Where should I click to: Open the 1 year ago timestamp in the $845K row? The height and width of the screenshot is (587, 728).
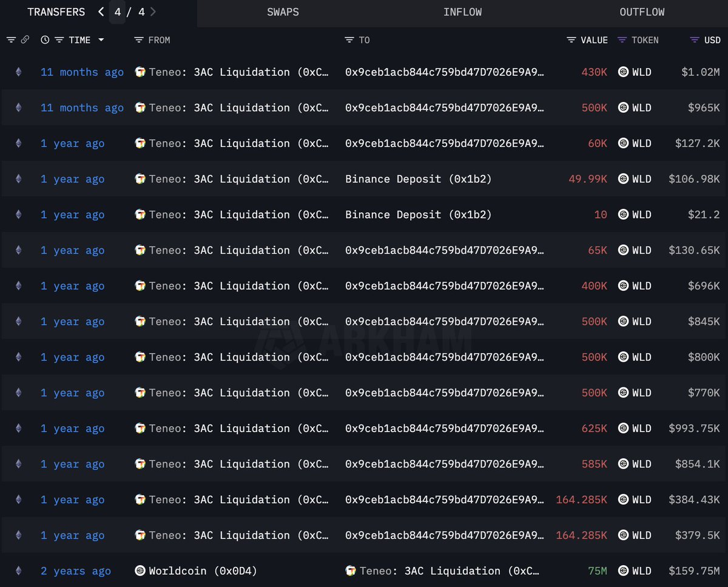pos(72,322)
